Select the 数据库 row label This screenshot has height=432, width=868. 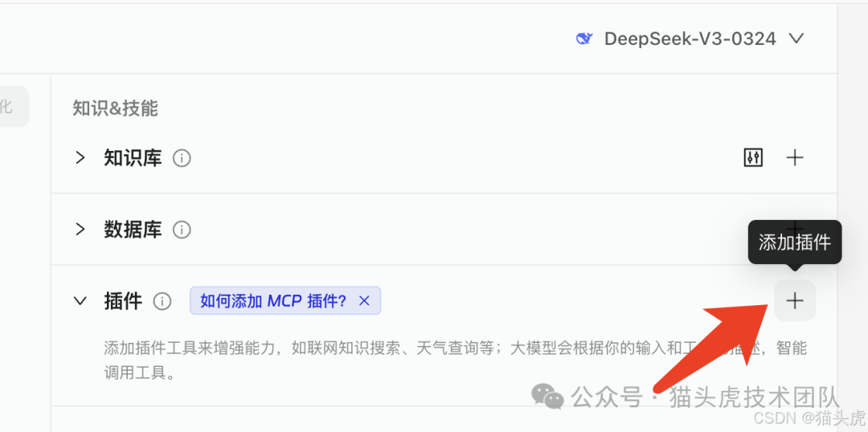click(x=133, y=229)
